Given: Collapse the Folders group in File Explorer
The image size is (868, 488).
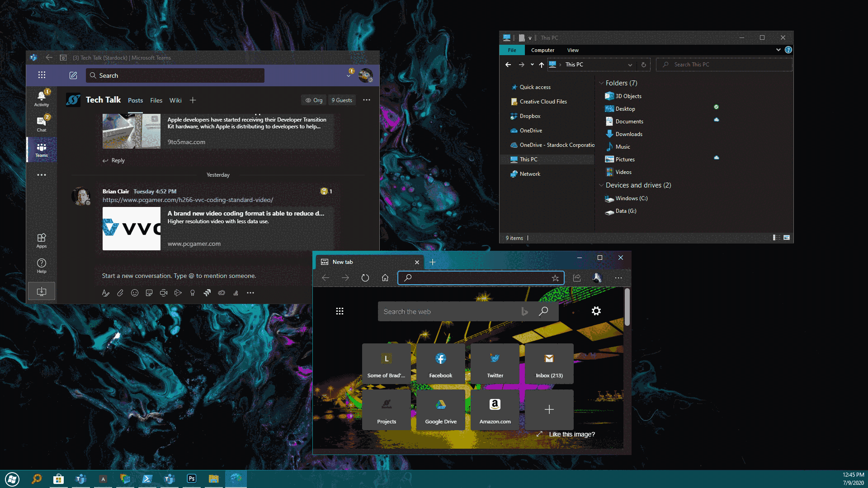Looking at the screenshot, I should (x=602, y=83).
